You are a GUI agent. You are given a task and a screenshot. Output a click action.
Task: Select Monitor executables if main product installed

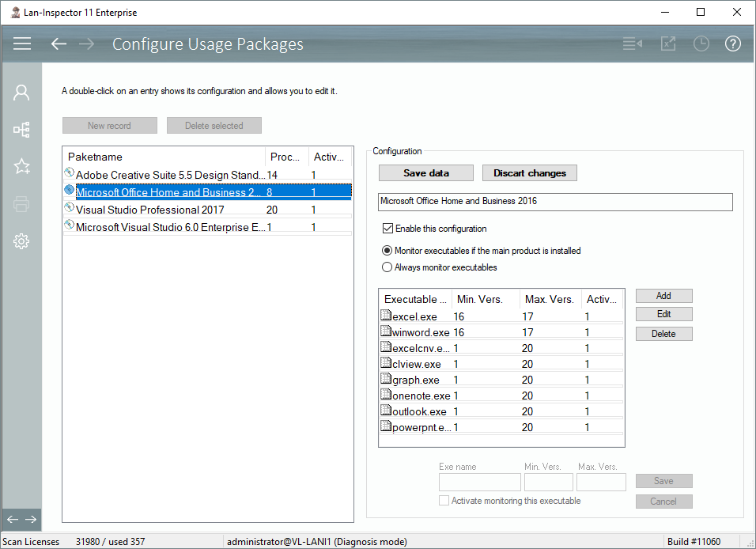point(387,251)
